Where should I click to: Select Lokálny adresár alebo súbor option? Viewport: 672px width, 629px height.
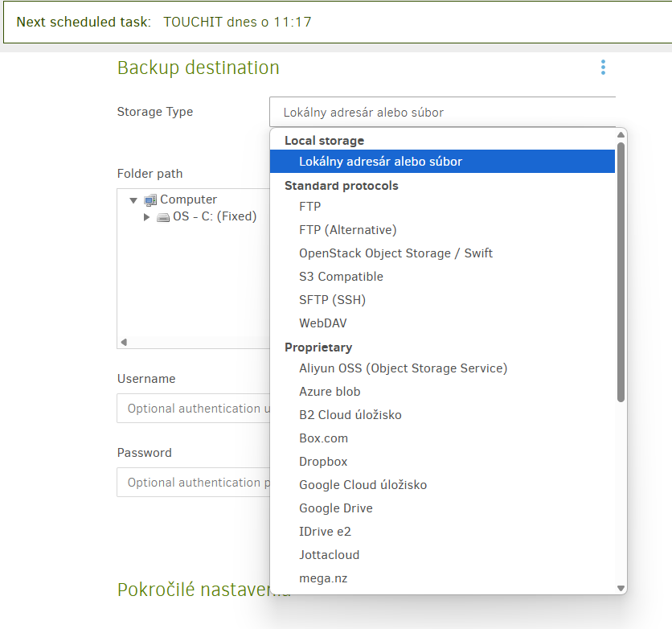(x=380, y=162)
